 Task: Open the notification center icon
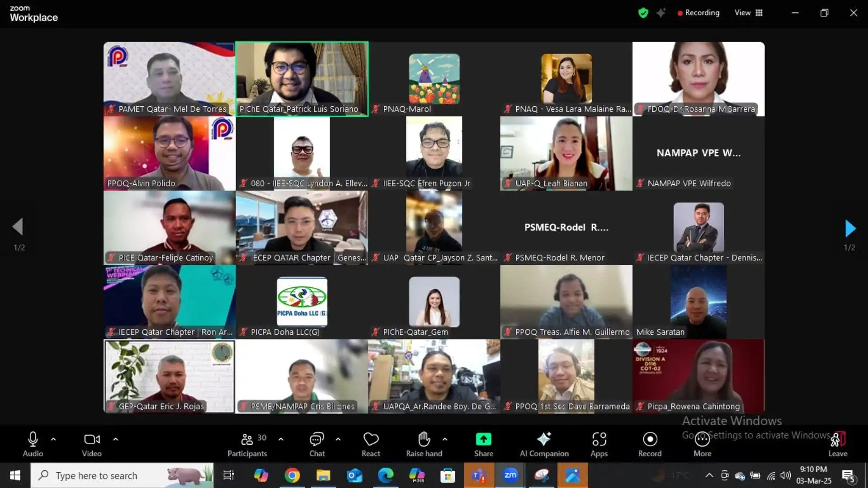coord(848,476)
